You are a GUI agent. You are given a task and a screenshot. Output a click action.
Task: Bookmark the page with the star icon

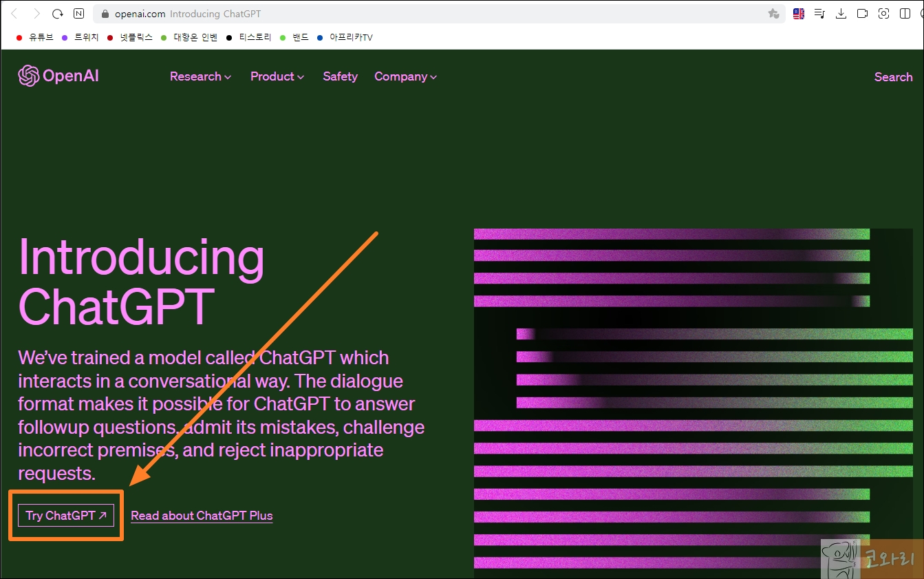773,14
